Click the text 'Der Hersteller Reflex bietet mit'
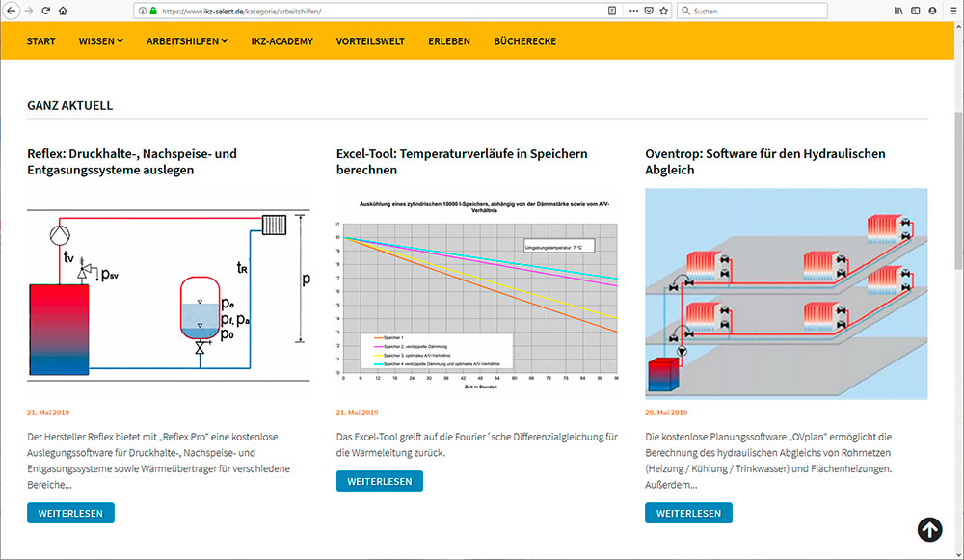The height and width of the screenshot is (560, 964). coord(92,437)
